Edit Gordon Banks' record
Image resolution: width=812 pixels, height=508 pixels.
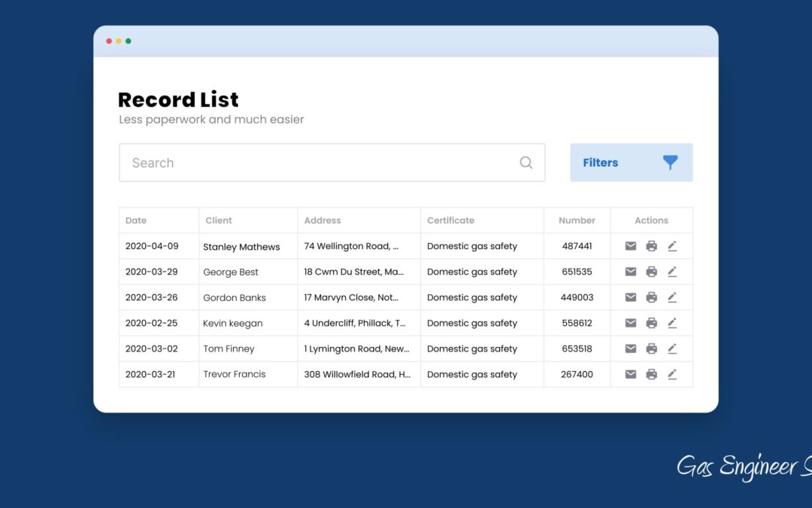tap(672, 297)
